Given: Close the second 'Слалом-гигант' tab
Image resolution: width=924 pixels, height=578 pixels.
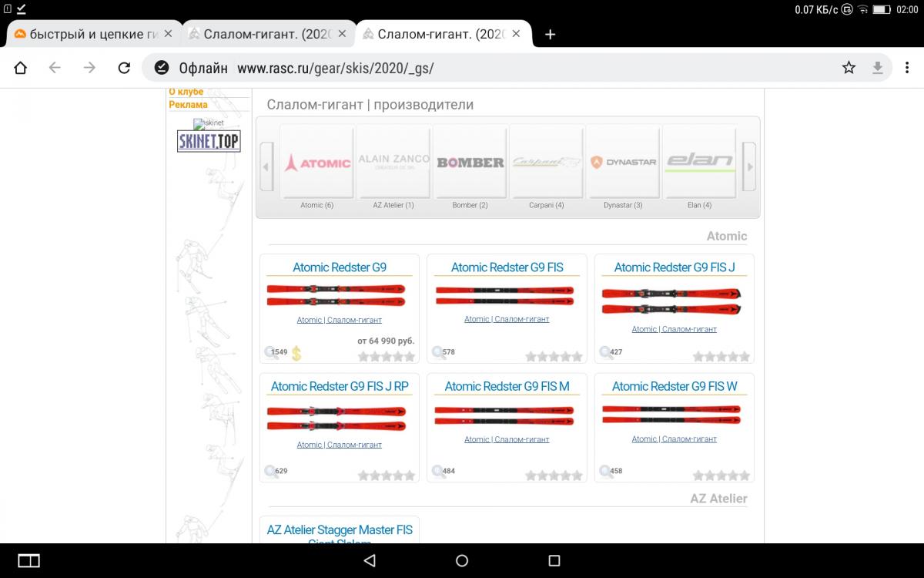Looking at the screenshot, I should click(x=343, y=34).
